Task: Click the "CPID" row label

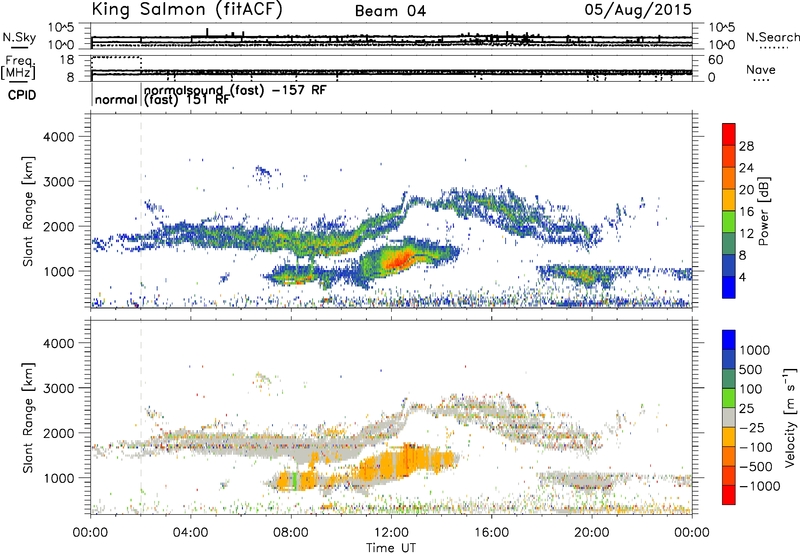Action: point(22,95)
